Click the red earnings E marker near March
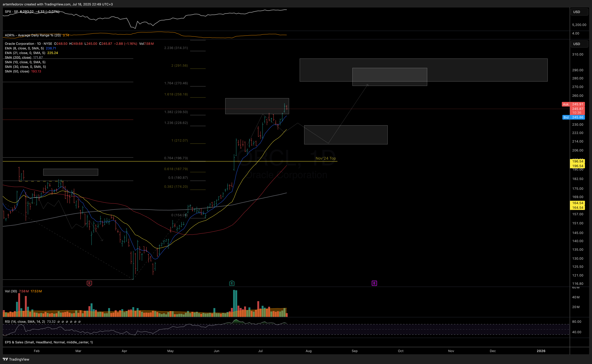Screen dimensions: 592x364 (x=89, y=283)
